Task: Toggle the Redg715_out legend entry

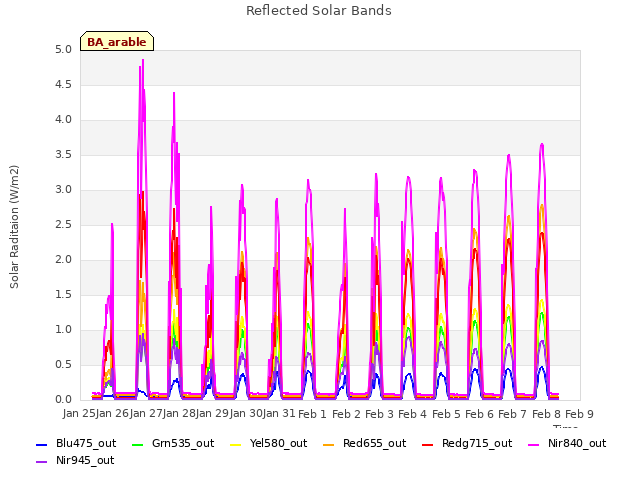Action: coord(467,444)
